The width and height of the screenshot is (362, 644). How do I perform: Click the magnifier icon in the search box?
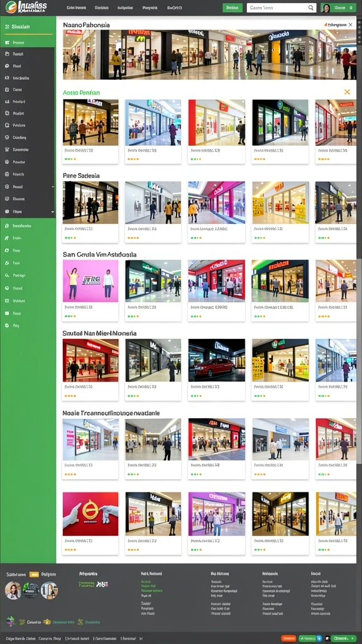point(311,8)
